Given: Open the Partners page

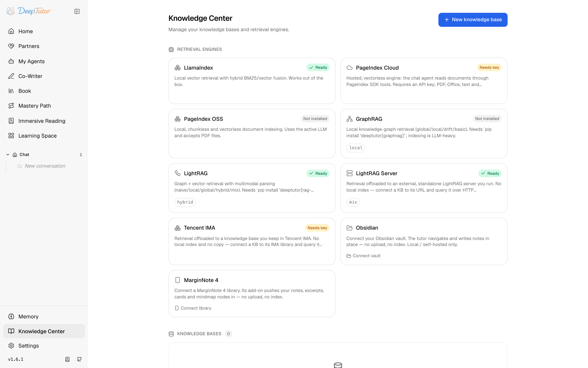Looking at the screenshot, I should click(44, 46).
